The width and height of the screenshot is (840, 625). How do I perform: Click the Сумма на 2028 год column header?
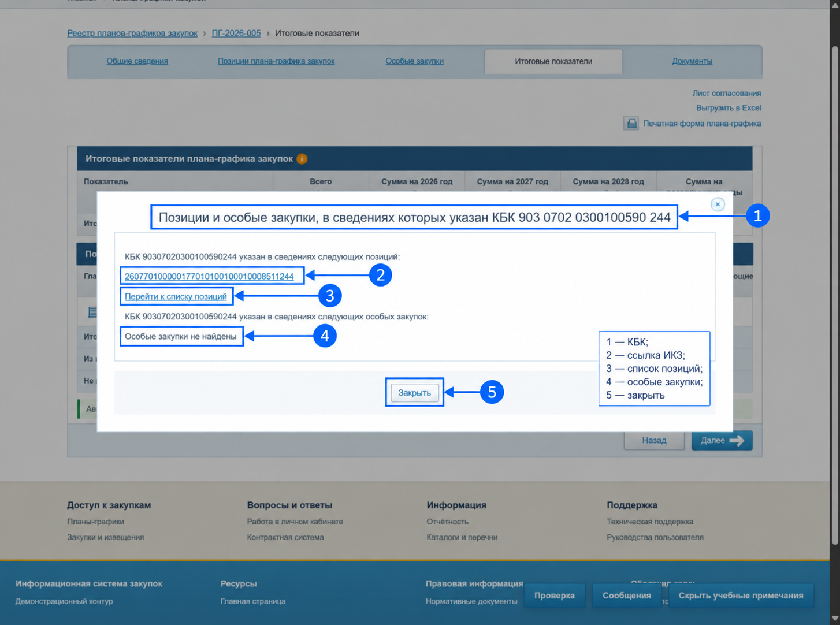point(608,181)
